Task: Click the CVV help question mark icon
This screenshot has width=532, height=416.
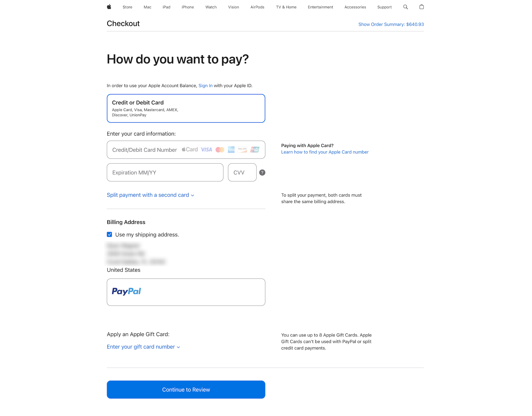Action: pyautogui.click(x=262, y=173)
